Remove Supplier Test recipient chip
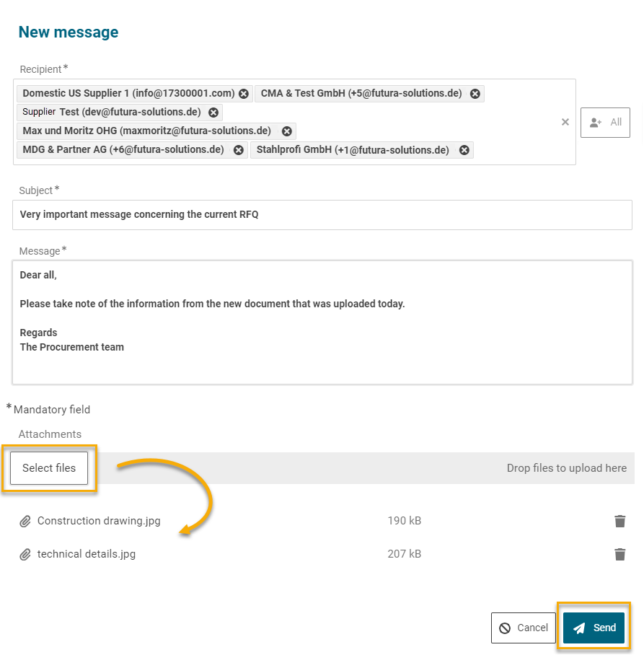Screen dimensions: 644x655 (x=213, y=113)
